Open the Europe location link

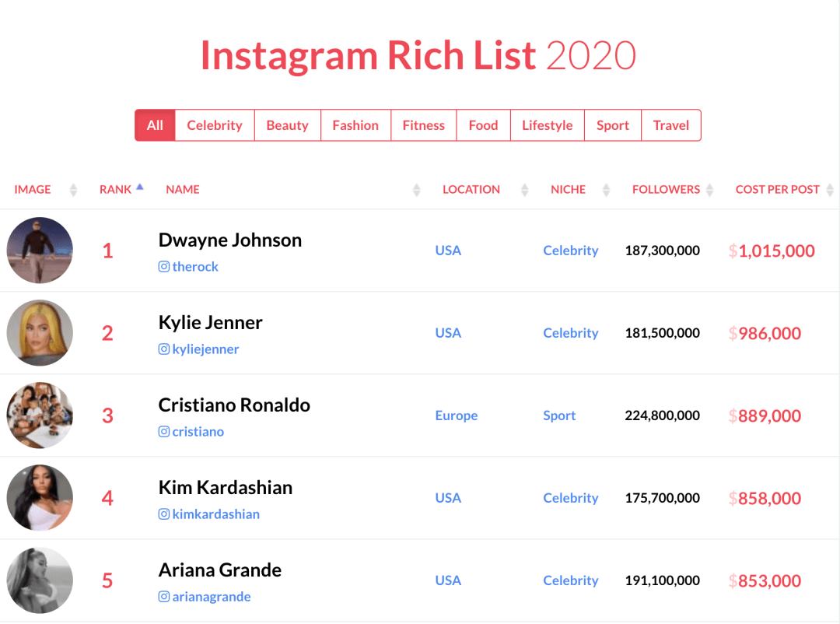(457, 415)
